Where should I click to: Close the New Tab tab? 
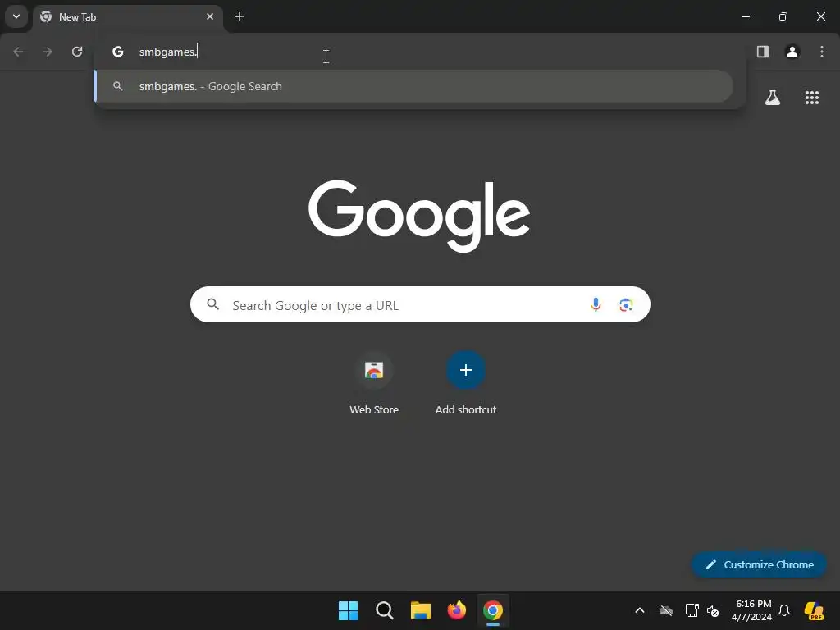[x=210, y=16]
